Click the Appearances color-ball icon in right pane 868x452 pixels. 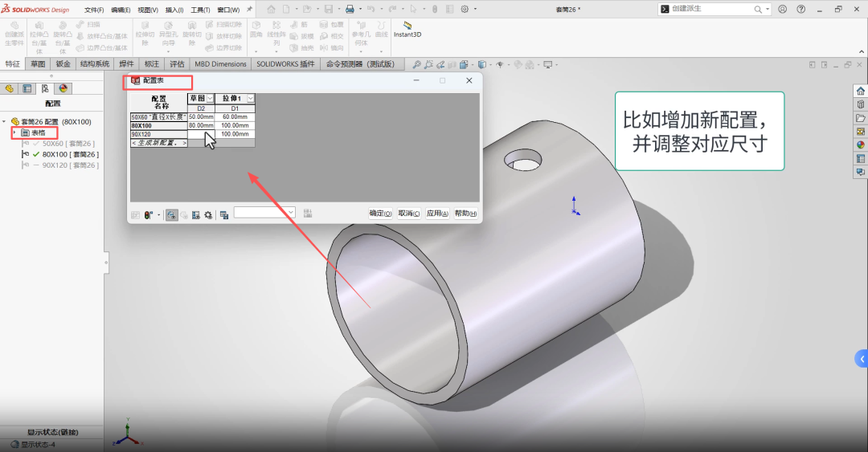coord(861,145)
